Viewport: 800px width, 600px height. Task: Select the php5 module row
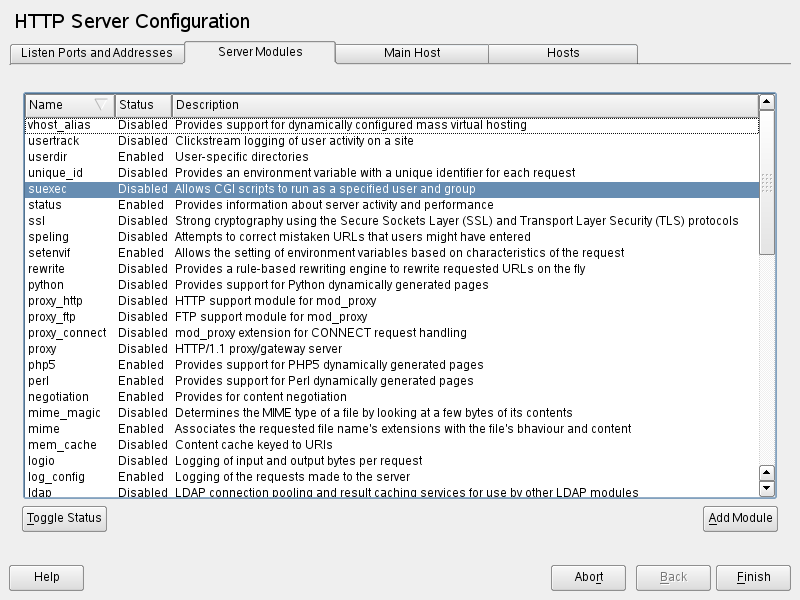tap(390, 365)
